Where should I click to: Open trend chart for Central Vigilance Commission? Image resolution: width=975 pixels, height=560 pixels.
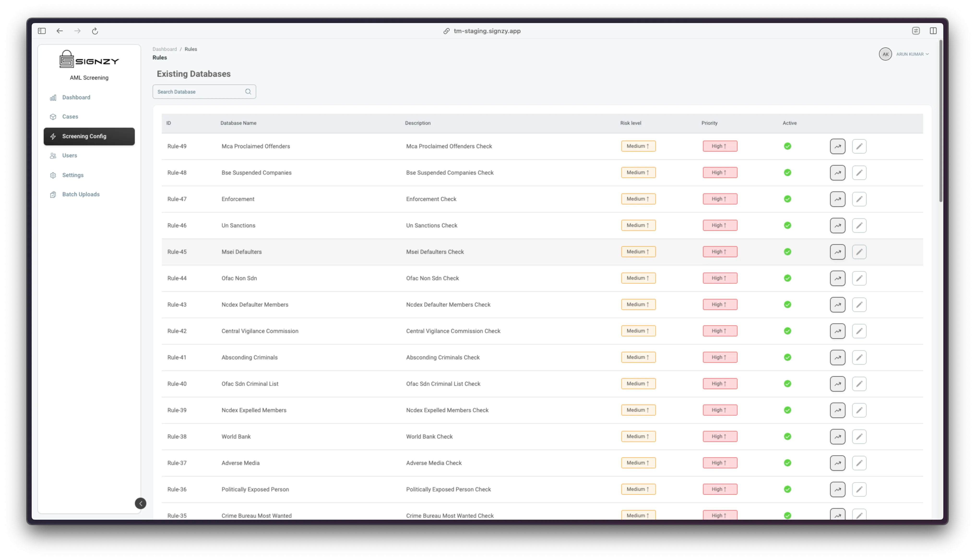point(837,331)
